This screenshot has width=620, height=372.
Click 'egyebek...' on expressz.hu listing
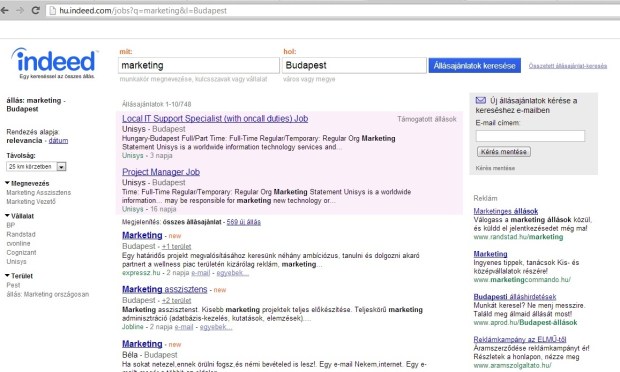point(232,273)
